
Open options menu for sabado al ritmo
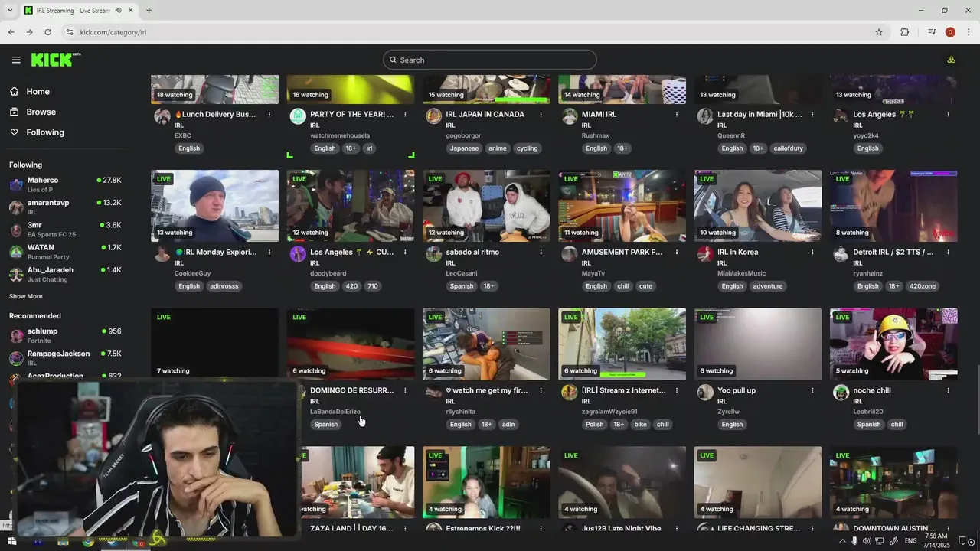coord(541,252)
